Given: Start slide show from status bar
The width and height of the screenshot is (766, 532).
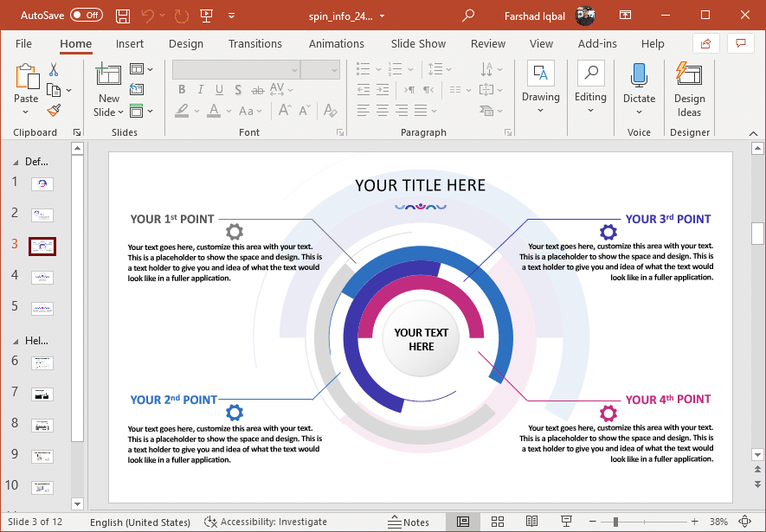Looking at the screenshot, I should tap(566, 522).
